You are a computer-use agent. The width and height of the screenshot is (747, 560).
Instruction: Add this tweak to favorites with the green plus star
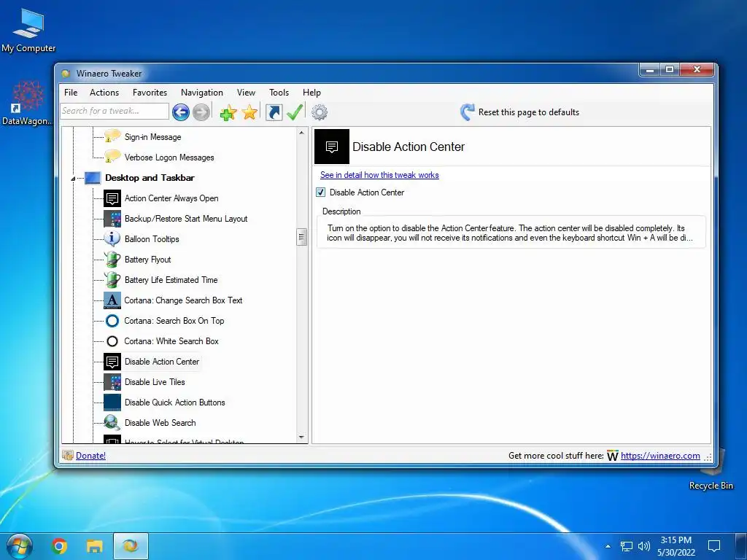tap(228, 112)
